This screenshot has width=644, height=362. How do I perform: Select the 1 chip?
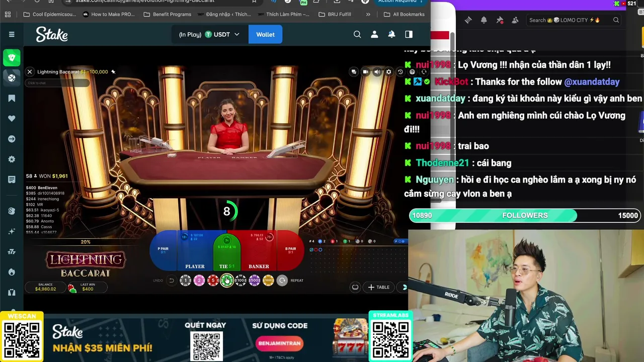pos(186,281)
